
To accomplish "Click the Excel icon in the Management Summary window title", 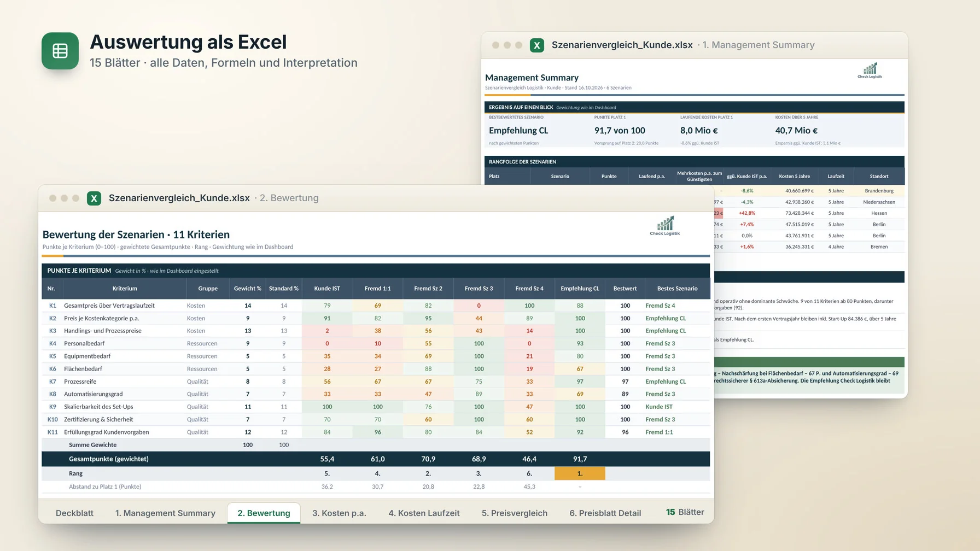I will point(537,45).
